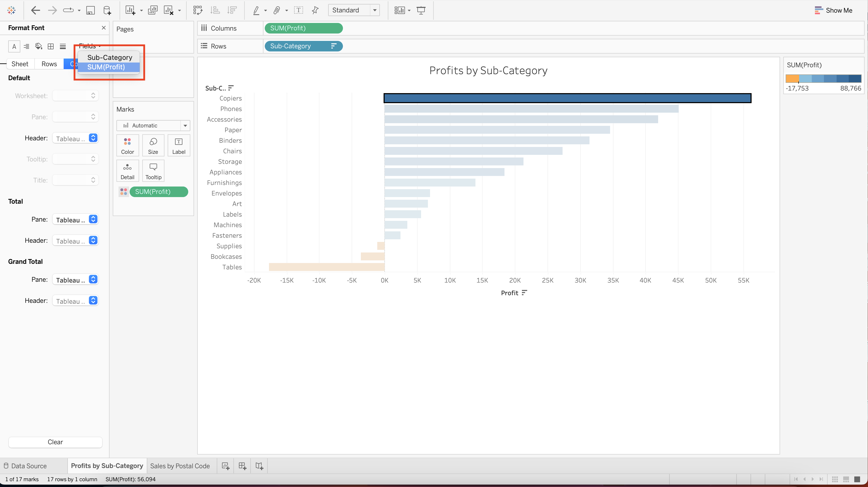Image resolution: width=868 pixels, height=487 pixels.
Task: Click the Highlight pen toolbar icon
Action: 256,11
